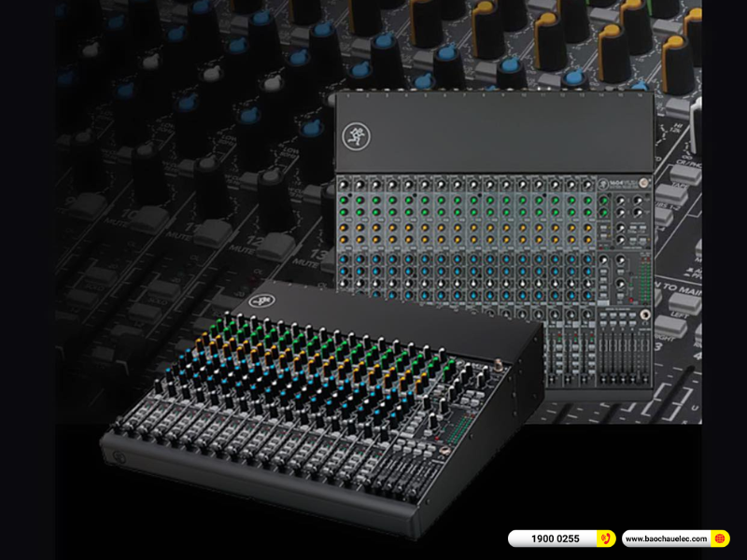
Task: Click small logo on angled mixer's front-left corner
Action: [x=120, y=456]
